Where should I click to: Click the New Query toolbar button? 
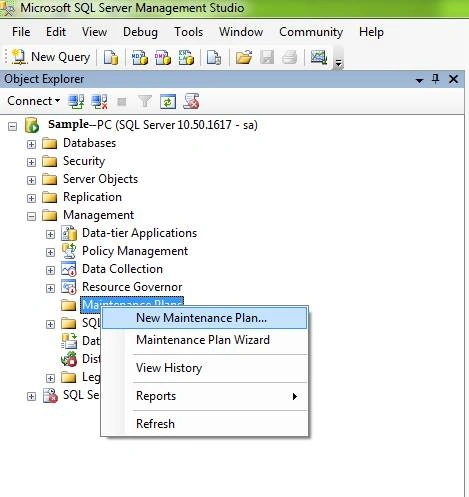click(x=51, y=57)
